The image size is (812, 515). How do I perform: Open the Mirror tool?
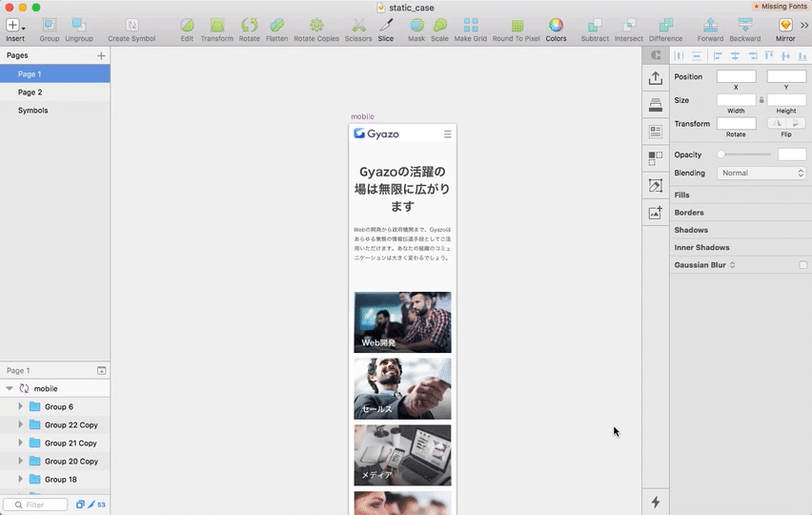[x=785, y=31]
